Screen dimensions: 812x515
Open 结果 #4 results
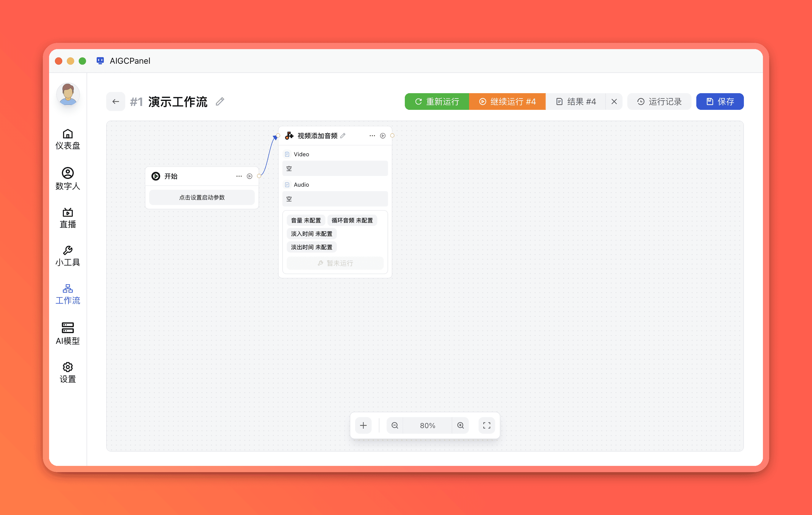[576, 102]
